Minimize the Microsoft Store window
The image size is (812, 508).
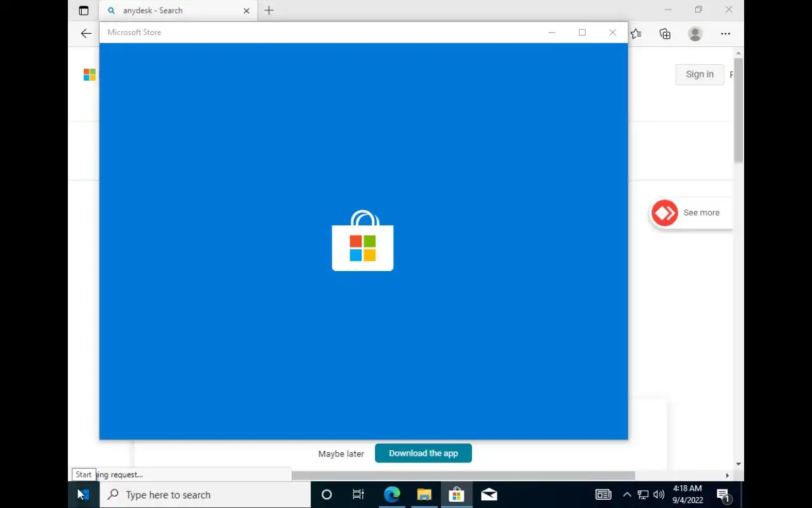point(552,32)
